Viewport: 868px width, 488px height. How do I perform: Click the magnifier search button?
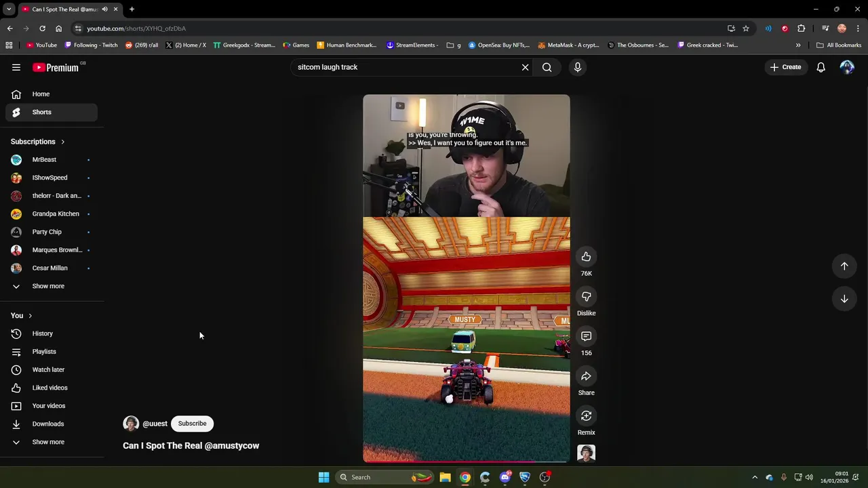(547, 67)
